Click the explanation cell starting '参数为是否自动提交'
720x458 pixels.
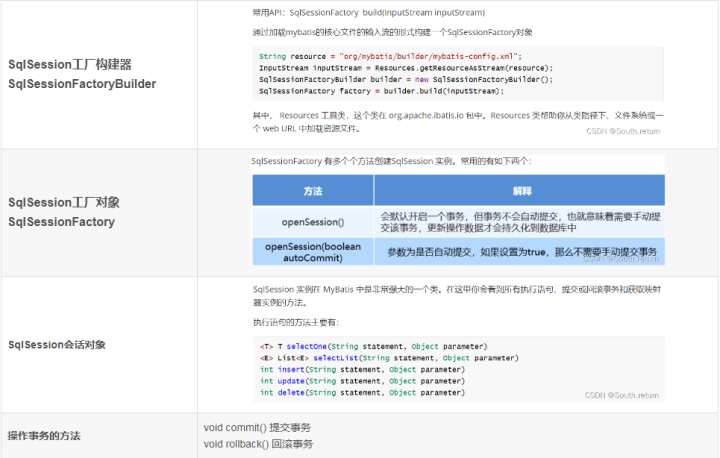[520, 252]
